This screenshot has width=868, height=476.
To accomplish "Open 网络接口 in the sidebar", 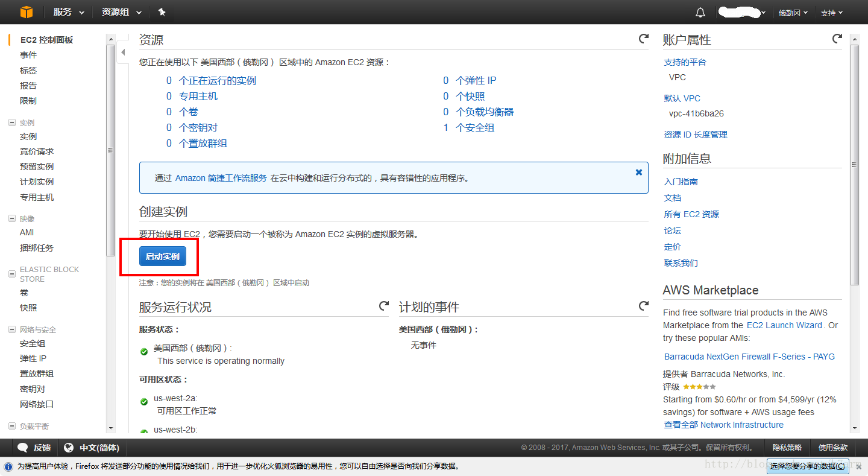I will pyautogui.click(x=37, y=404).
